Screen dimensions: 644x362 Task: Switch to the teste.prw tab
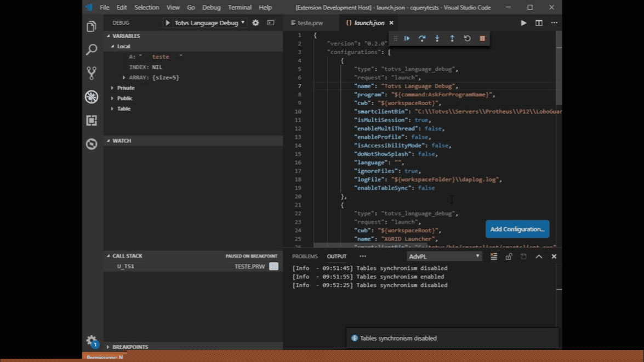[311, 23]
